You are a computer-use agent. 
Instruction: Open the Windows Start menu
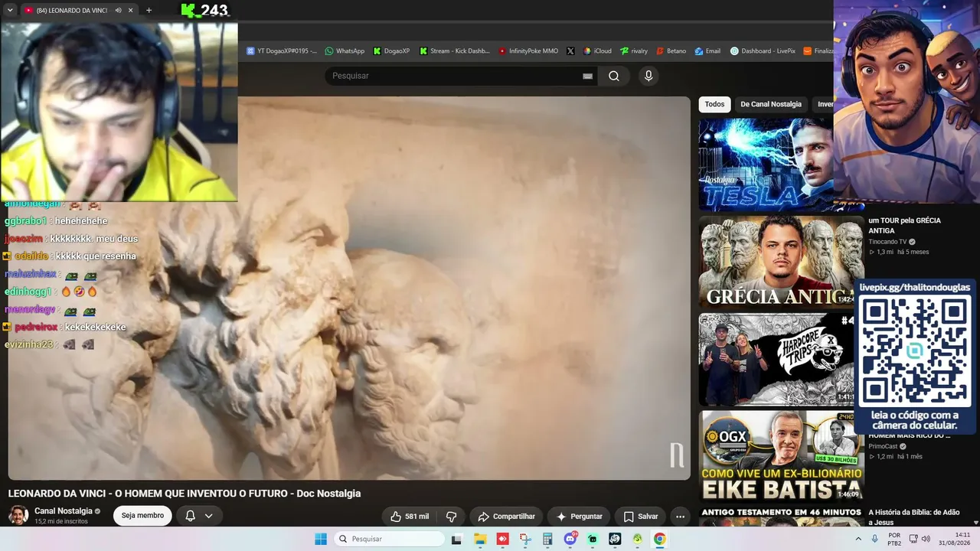[x=321, y=539]
